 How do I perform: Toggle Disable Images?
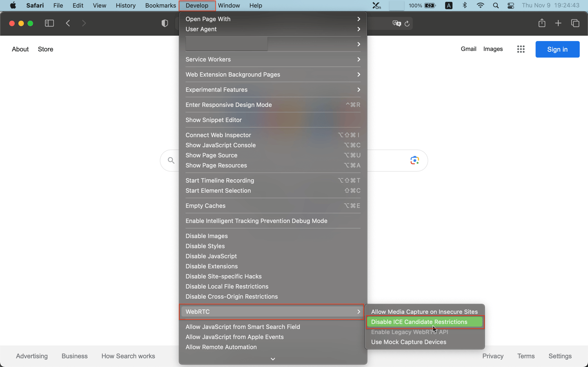point(207,236)
